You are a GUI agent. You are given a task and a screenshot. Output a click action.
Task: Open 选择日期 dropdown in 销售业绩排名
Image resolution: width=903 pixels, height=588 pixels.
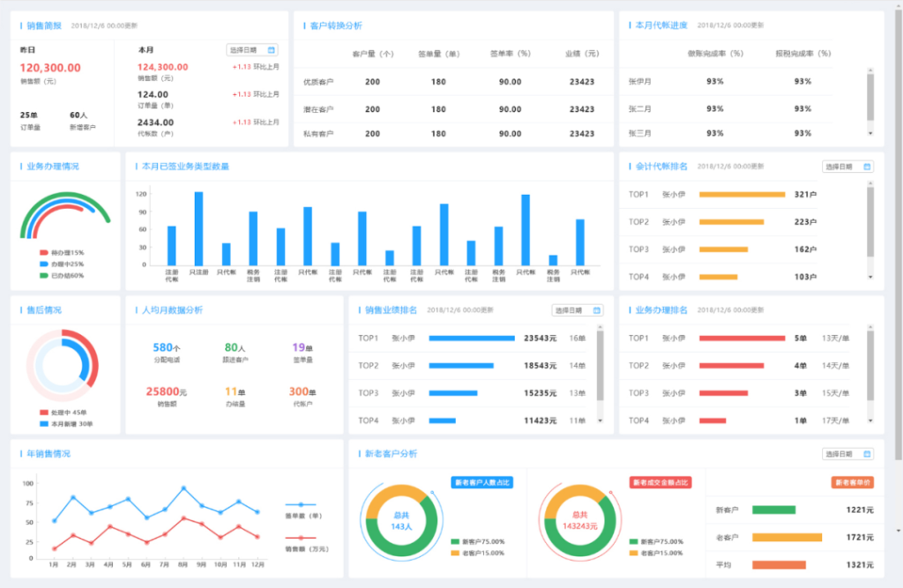[578, 310]
